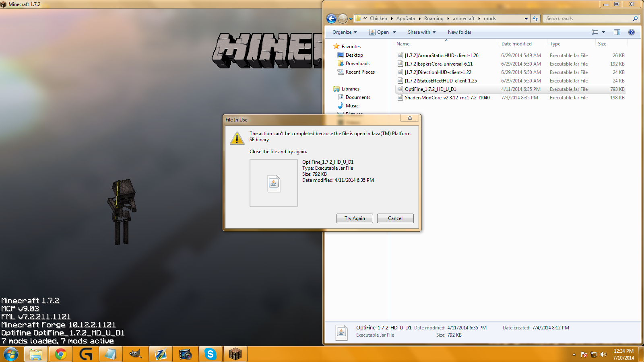Click the Change your view icon

pos(594,32)
